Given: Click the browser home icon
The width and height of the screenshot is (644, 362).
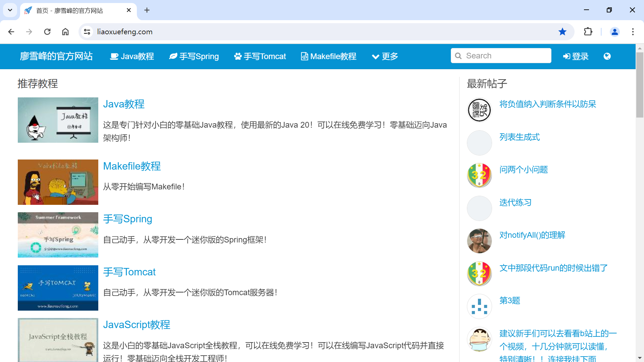Looking at the screenshot, I should [65, 32].
